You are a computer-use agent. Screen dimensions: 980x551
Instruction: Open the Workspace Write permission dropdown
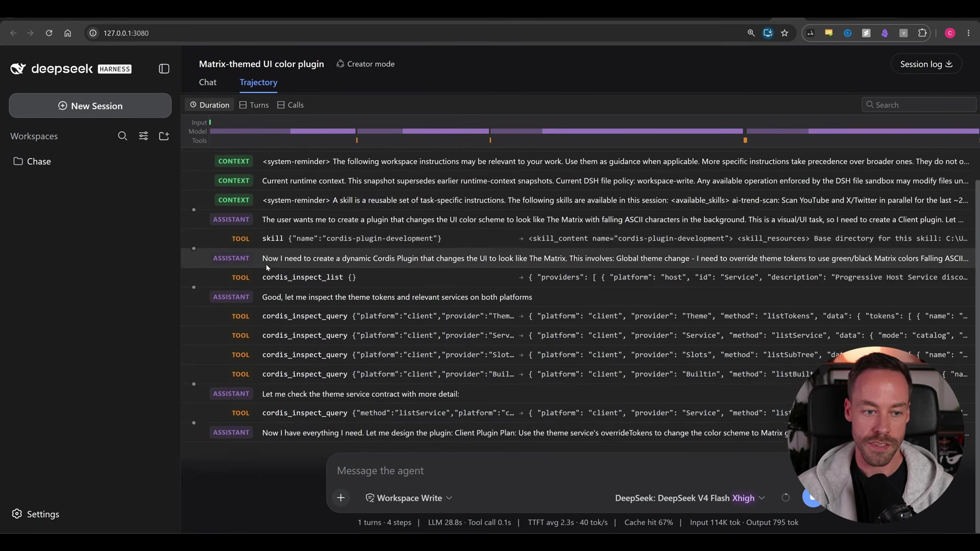coord(409,498)
